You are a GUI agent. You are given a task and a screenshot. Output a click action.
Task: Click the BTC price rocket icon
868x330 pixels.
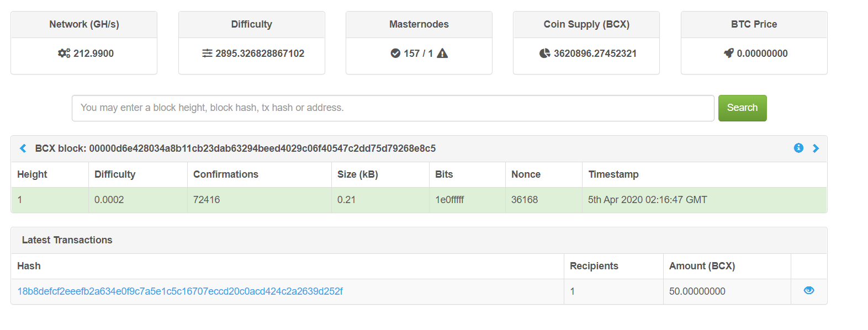coord(729,54)
